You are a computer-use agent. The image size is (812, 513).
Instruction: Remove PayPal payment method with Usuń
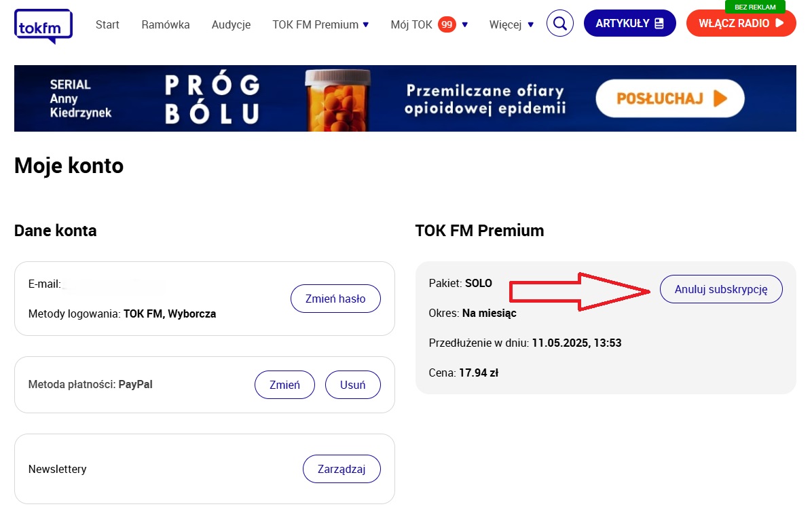pos(352,385)
